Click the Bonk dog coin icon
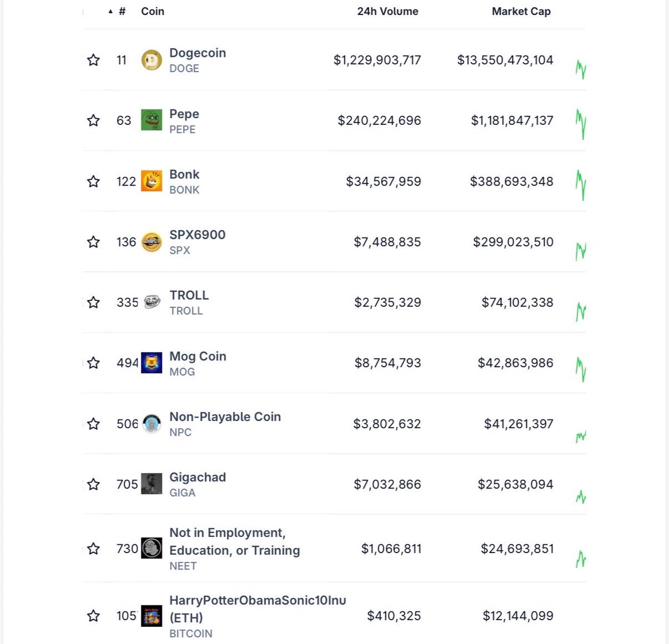This screenshot has height=644, width=669. [x=152, y=181]
